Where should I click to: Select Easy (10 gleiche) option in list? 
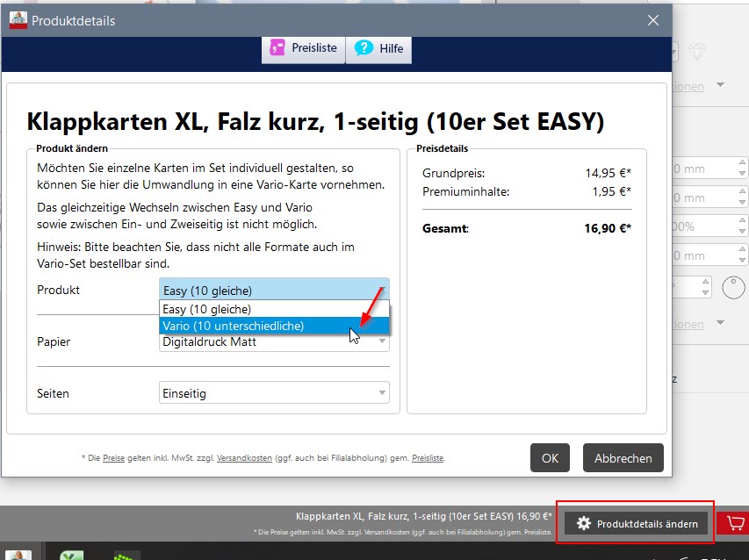pyautogui.click(x=274, y=309)
